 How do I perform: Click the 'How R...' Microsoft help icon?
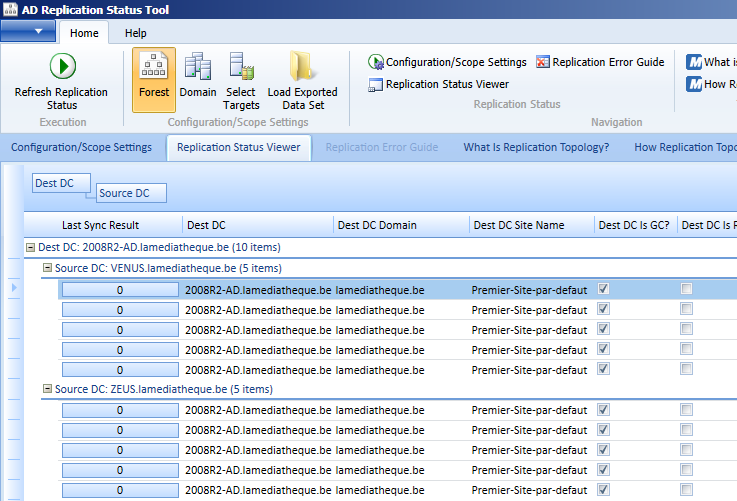694,84
